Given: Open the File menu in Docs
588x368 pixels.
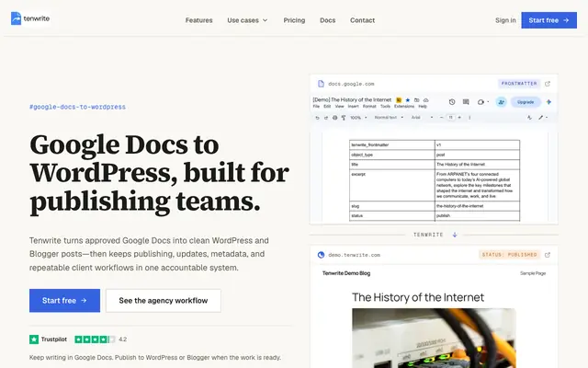Looking at the screenshot, I should click(316, 107).
